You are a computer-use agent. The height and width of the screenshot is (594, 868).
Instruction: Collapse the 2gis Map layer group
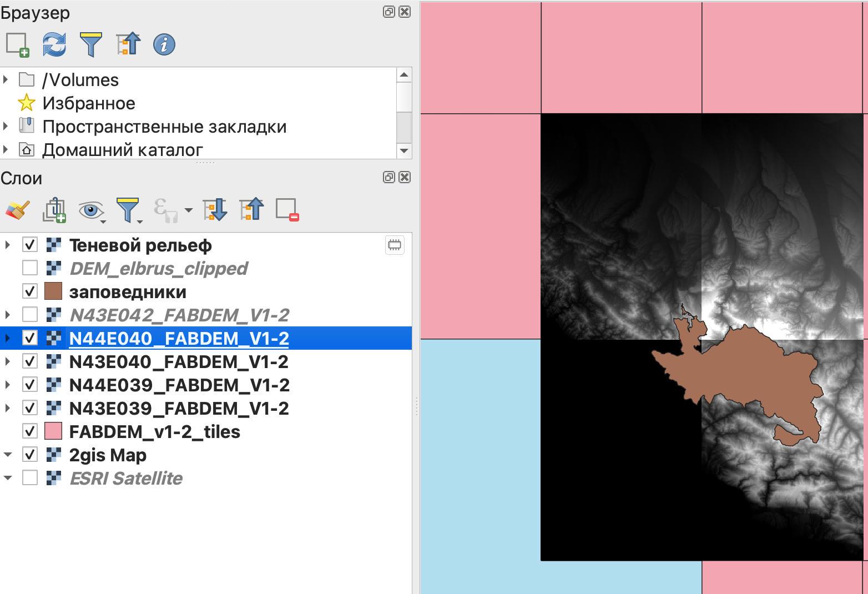tap(7, 455)
